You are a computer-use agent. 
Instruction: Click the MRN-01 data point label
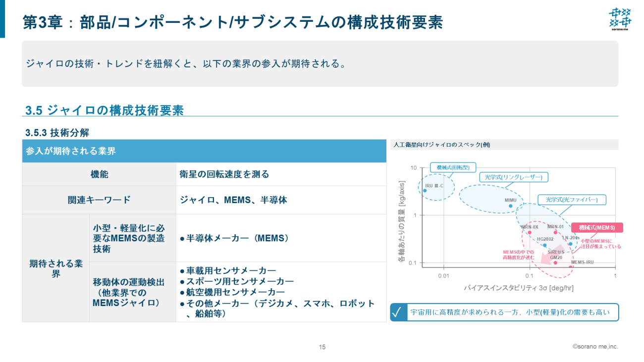pyautogui.click(x=555, y=227)
